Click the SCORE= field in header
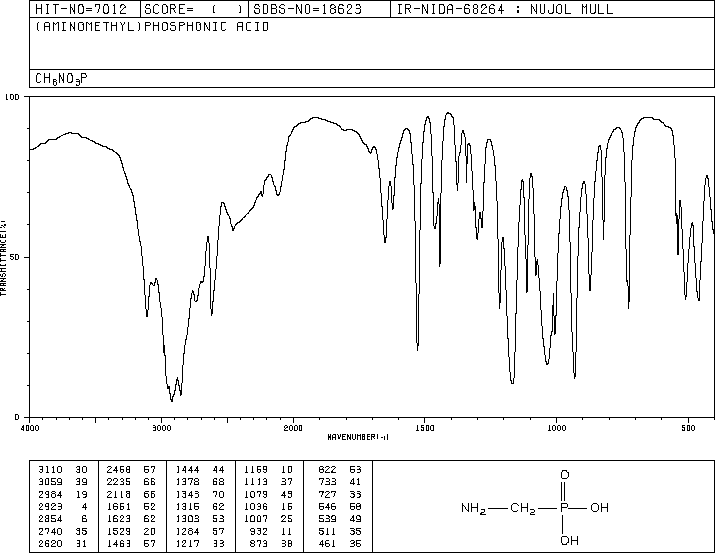This screenshot has width=715, height=553. [194, 9]
